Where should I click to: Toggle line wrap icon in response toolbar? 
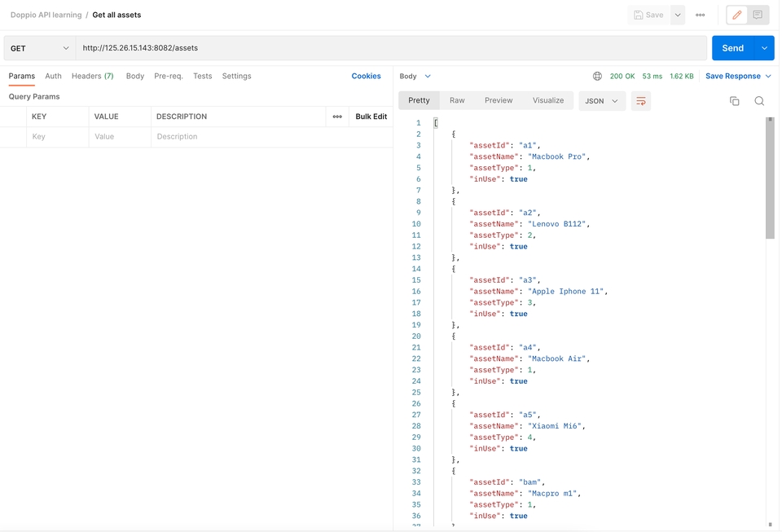click(641, 101)
